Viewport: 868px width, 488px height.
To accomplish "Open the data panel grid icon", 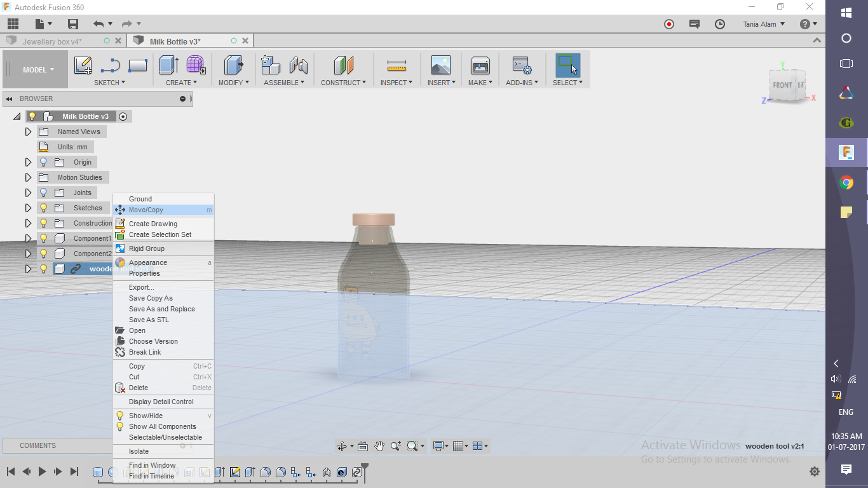I will click(13, 24).
